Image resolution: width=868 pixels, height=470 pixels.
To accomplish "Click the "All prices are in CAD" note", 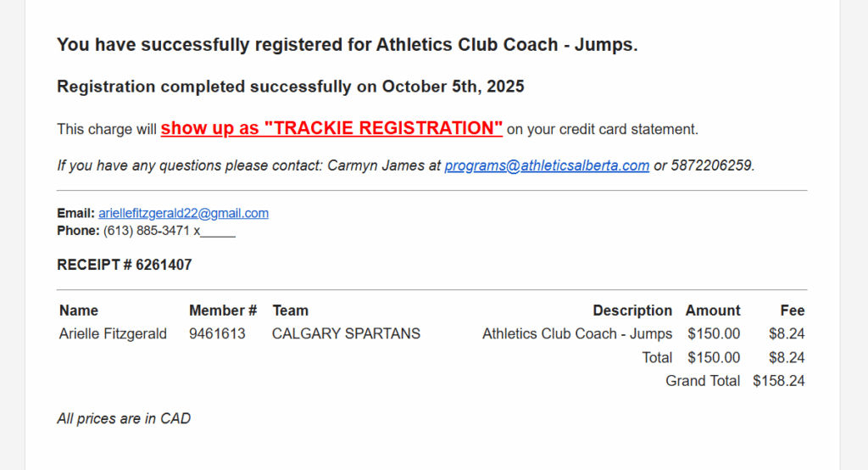I will 124,418.
